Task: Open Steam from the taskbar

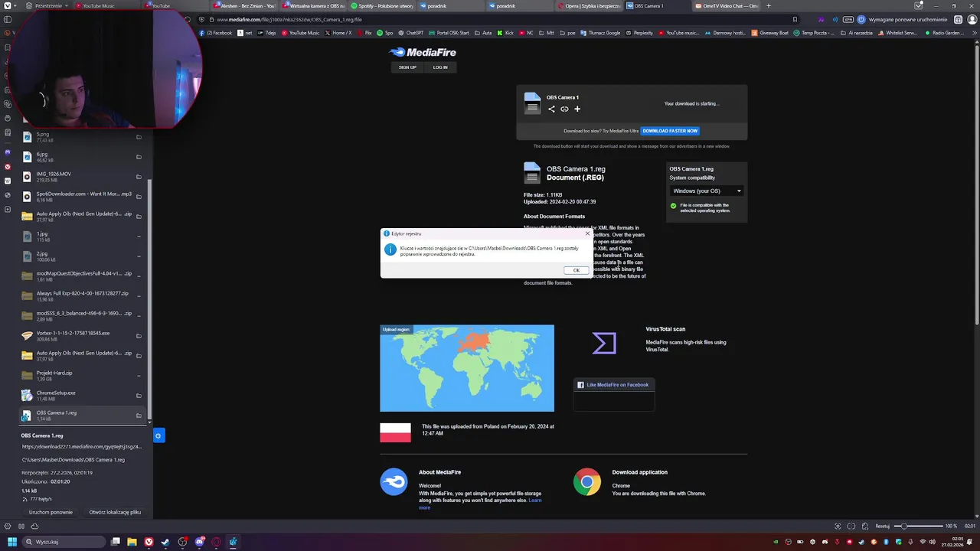Action: coord(165,542)
